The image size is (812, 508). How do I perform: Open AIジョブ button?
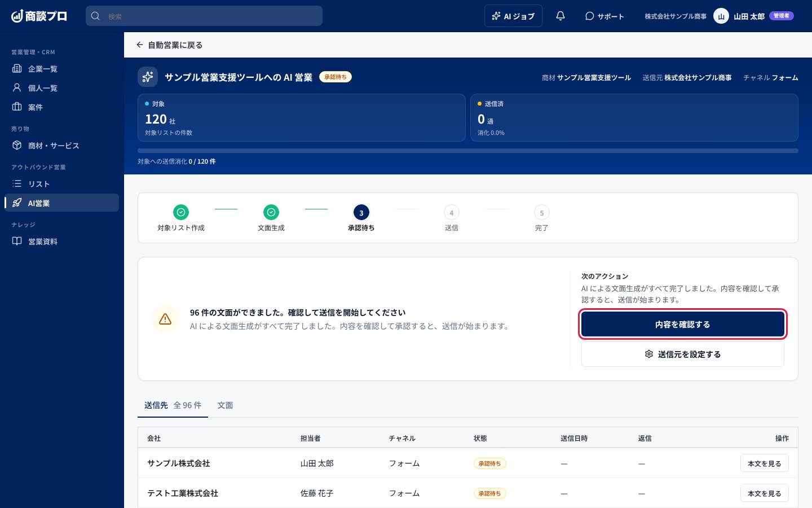point(513,16)
